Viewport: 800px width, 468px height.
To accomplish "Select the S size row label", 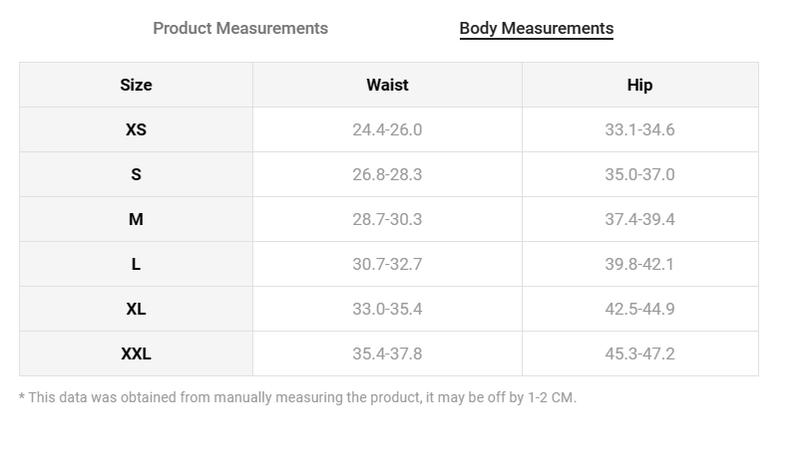I will pyautogui.click(x=136, y=175).
